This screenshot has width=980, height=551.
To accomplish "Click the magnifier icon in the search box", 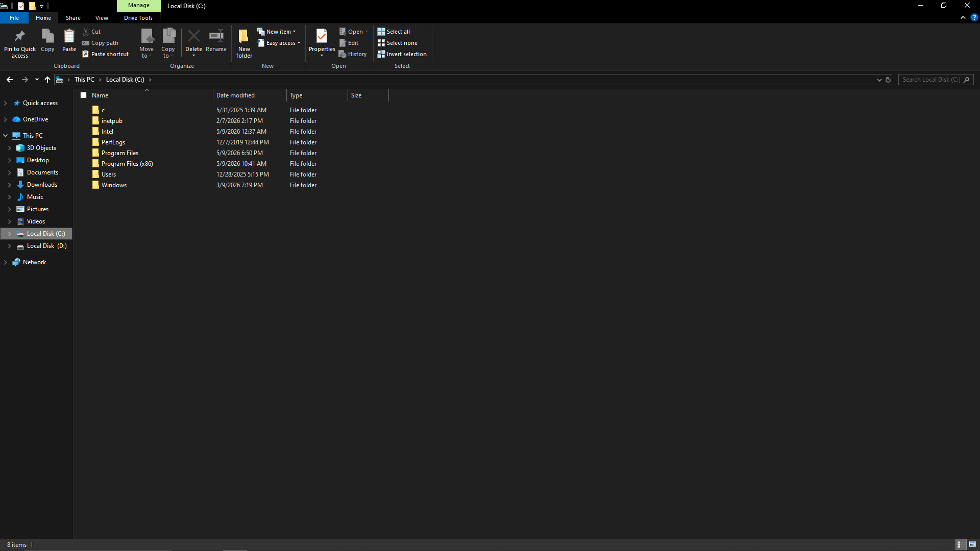I will click(x=966, y=80).
